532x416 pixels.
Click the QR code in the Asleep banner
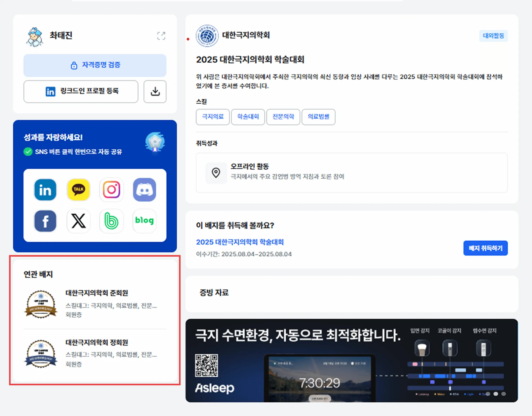click(206, 365)
